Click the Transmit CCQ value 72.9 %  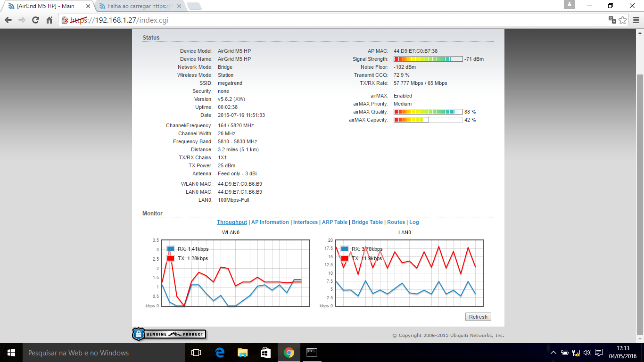click(x=402, y=75)
